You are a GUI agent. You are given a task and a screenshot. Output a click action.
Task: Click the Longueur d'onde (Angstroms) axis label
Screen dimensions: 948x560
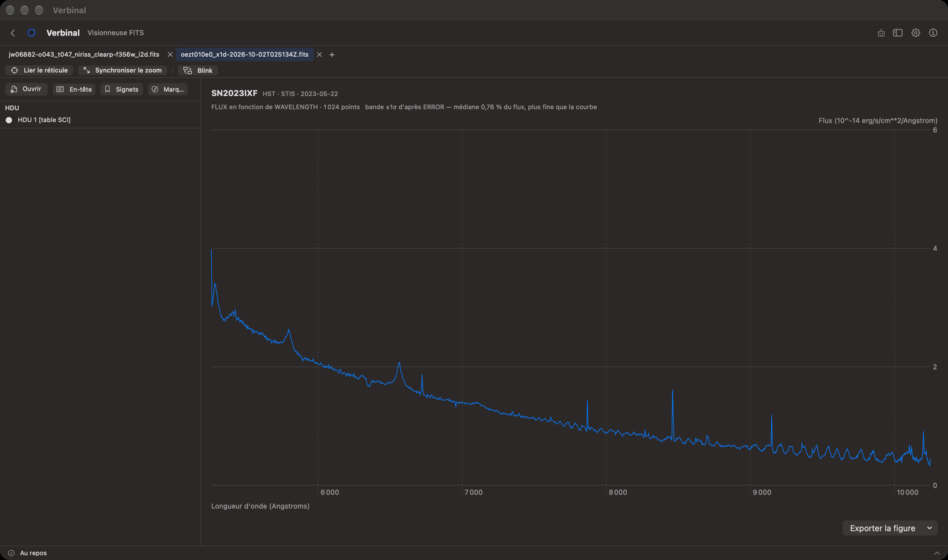(x=260, y=506)
